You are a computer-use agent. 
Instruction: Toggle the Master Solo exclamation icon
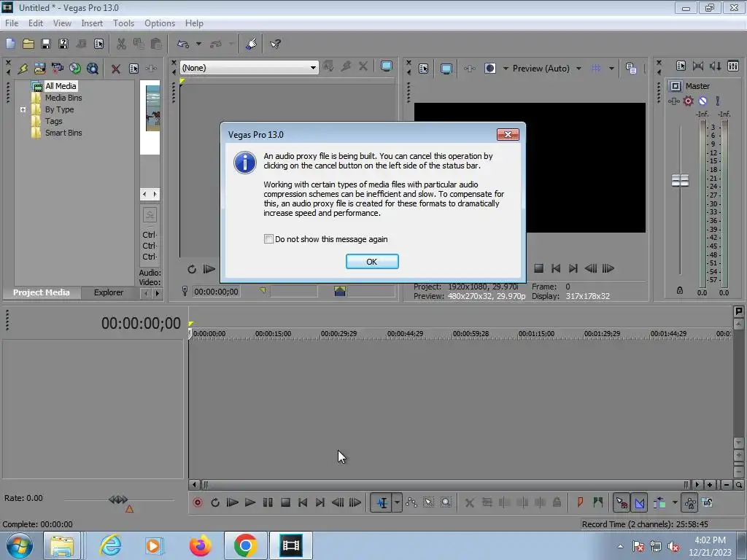tap(718, 101)
